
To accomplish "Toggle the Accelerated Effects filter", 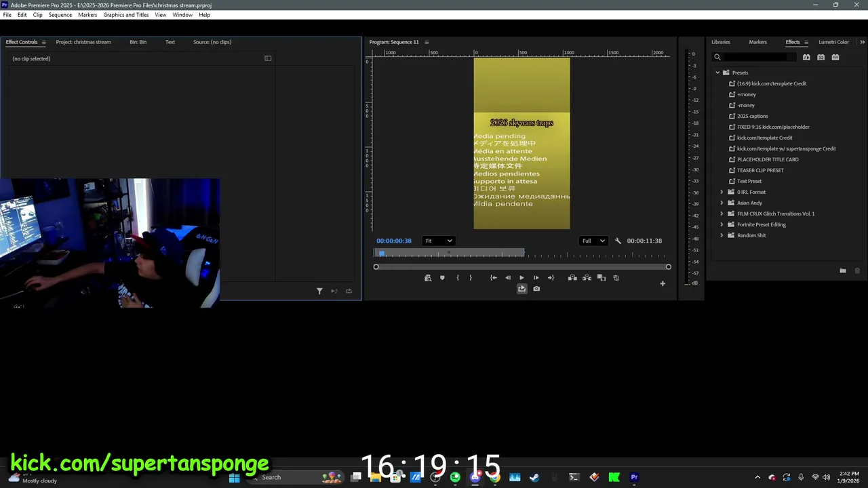I will (806, 57).
